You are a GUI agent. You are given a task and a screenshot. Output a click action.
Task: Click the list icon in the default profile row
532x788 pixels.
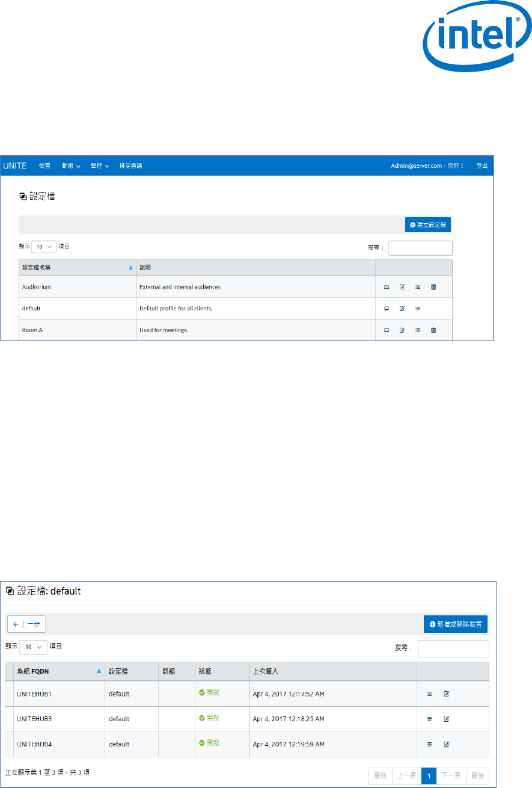tap(418, 308)
